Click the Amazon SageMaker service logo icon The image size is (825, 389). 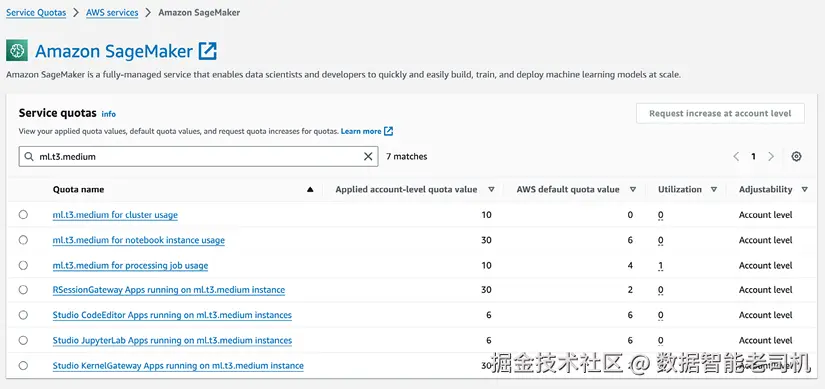point(17,51)
